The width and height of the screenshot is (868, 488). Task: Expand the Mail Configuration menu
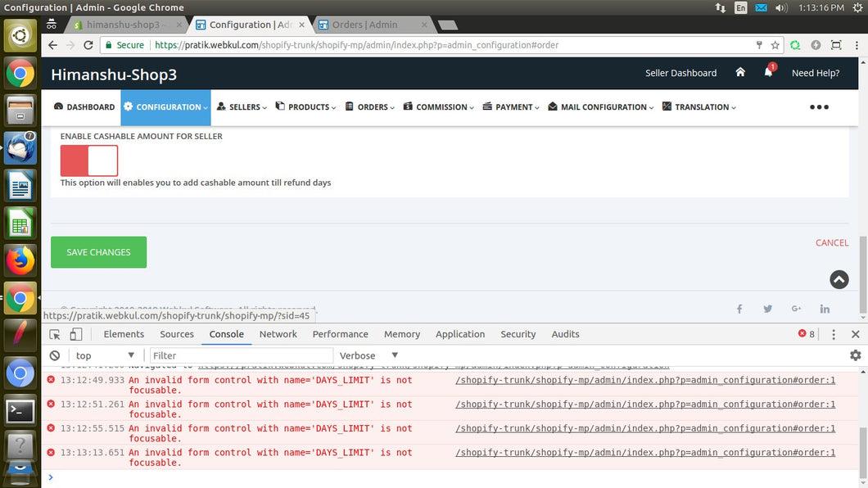600,107
